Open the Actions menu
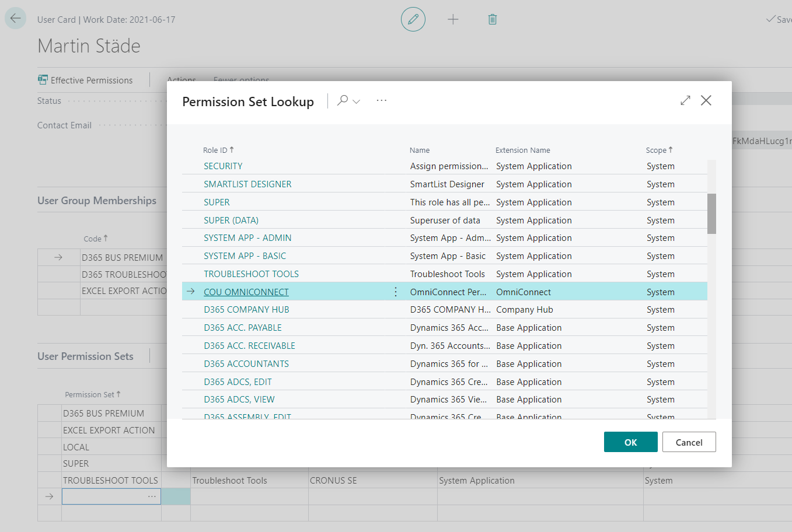The width and height of the screenshot is (792, 532). point(180,80)
